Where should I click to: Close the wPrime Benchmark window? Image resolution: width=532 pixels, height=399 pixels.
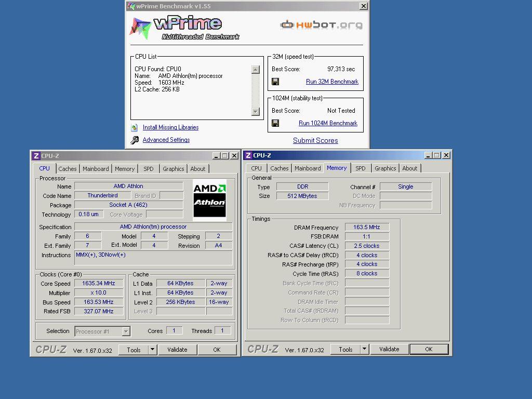coord(363,6)
